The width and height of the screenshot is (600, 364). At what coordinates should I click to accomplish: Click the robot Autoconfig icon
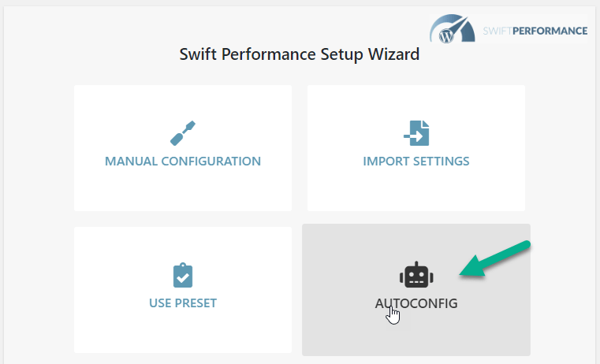[416, 275]
